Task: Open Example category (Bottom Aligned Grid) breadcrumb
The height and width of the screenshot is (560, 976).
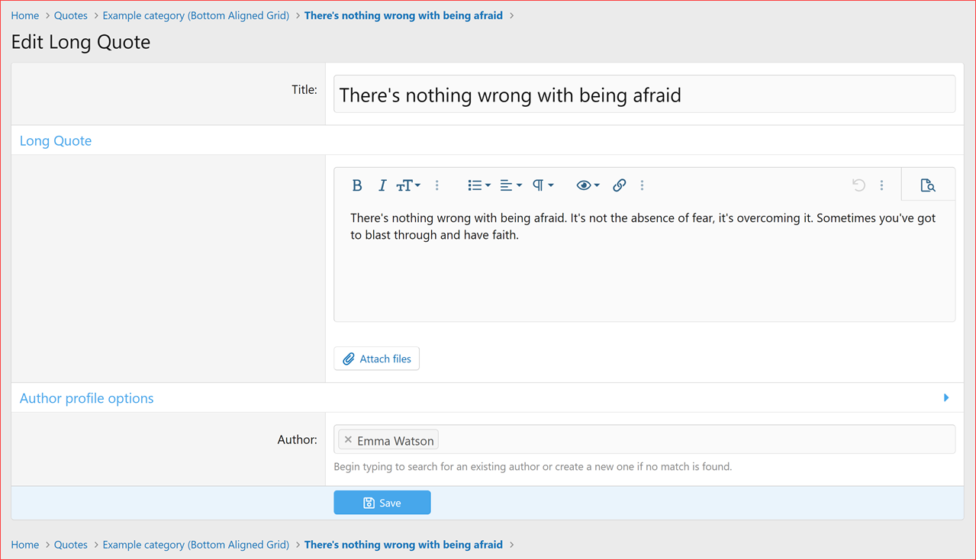Action: click(195, 14)
